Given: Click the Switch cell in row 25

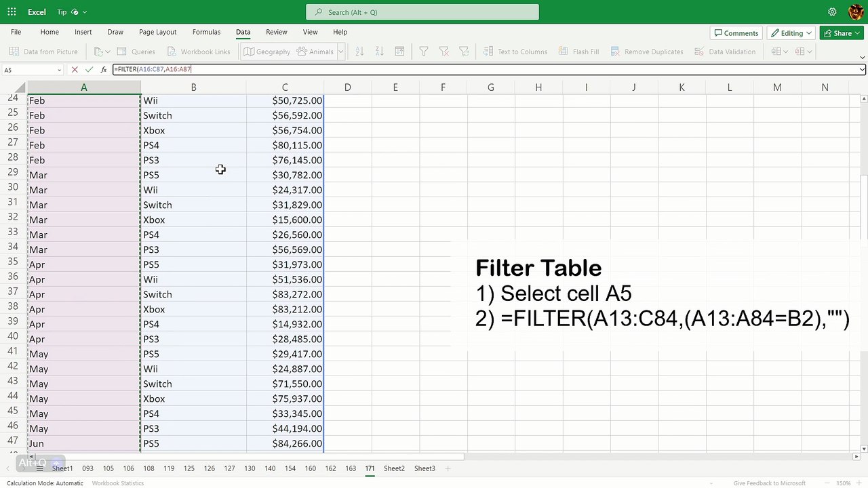Looking at the screenshot, I should (x=193, y=115).
